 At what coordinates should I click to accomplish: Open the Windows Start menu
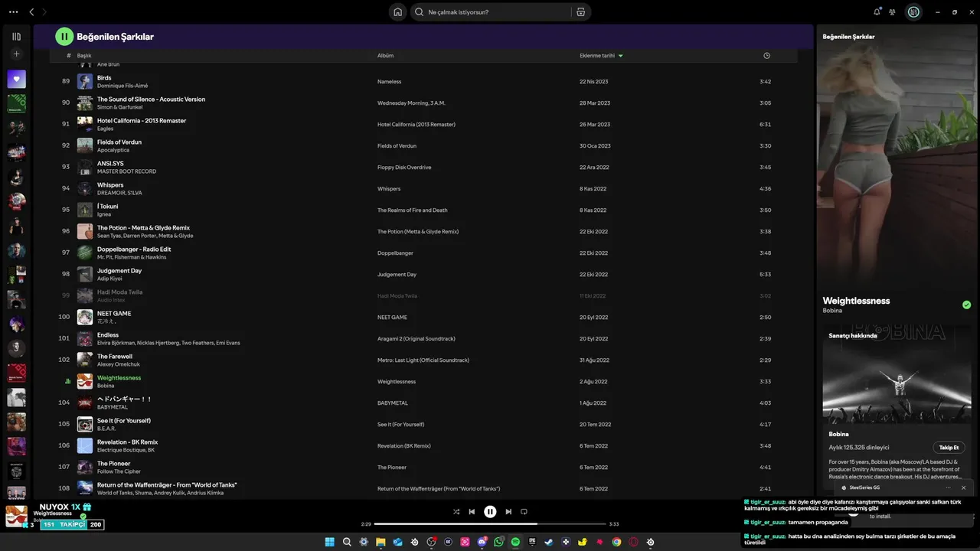pos(330,542)
